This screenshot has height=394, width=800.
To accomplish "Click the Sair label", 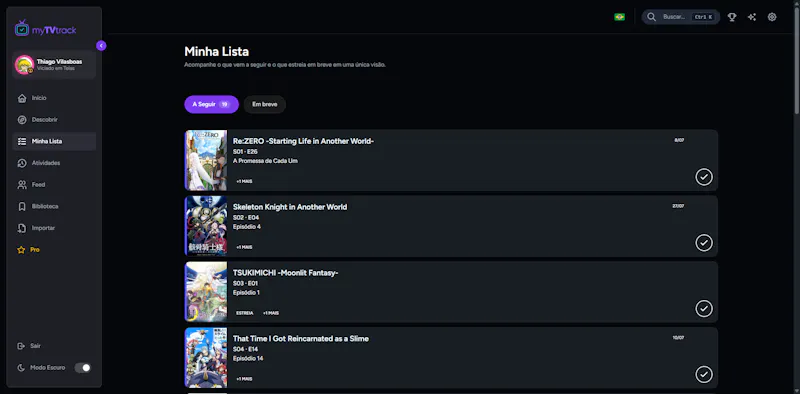I will (x=35, y=346).
